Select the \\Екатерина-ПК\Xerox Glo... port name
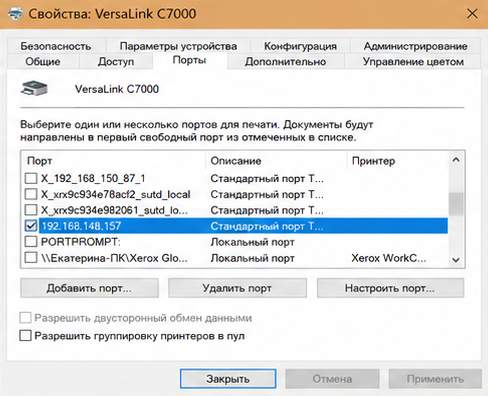This screenshot has width=488, height=396. click(x=114, y=258)
